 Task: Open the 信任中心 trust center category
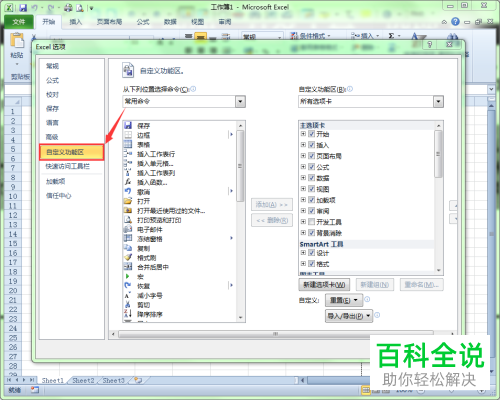[x=59, y=195]
